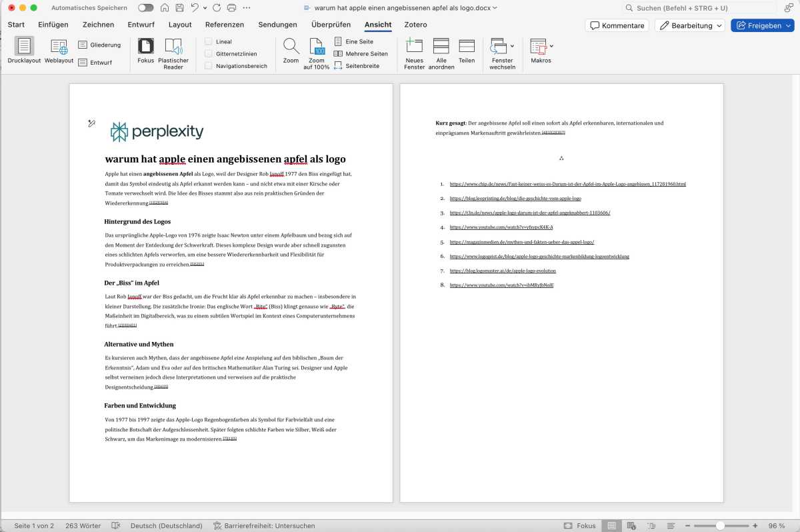Screen dimensions: 800x532
Task: Click Fokus button in status bar
Action: (580, 525)
